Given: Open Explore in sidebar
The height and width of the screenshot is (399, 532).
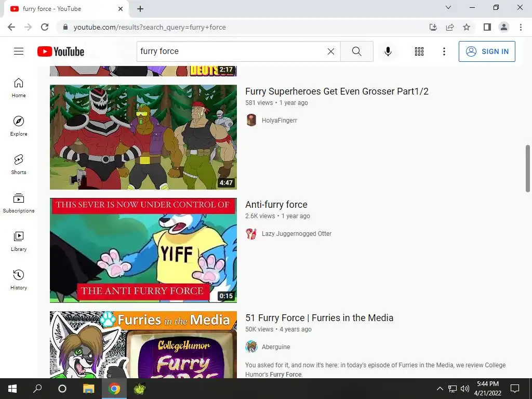Looking at the screenshot, I should pos(19,126).
